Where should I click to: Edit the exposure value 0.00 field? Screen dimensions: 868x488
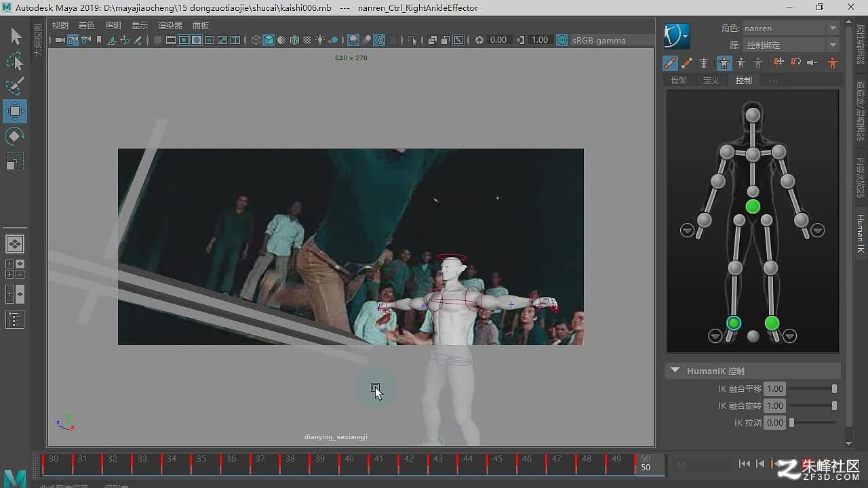pyautogui.click(x=499, y=40)
